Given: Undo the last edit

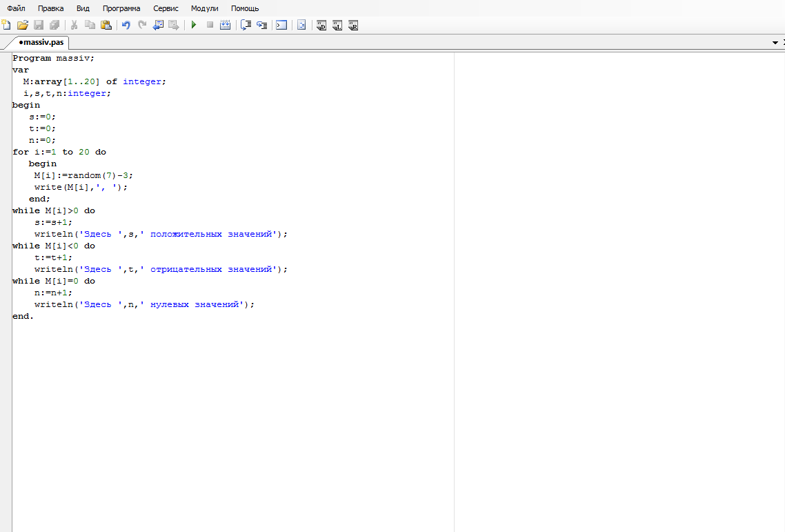Looking at the screenshot, I should click(x=126, y=25).
